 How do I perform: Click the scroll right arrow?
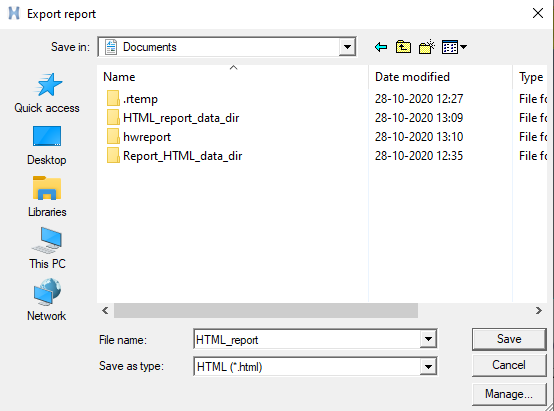538,311
